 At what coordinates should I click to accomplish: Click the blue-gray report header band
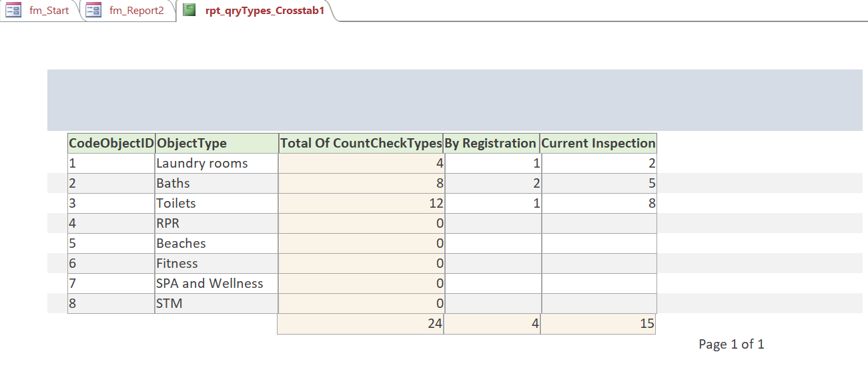(x=458, y=100)
